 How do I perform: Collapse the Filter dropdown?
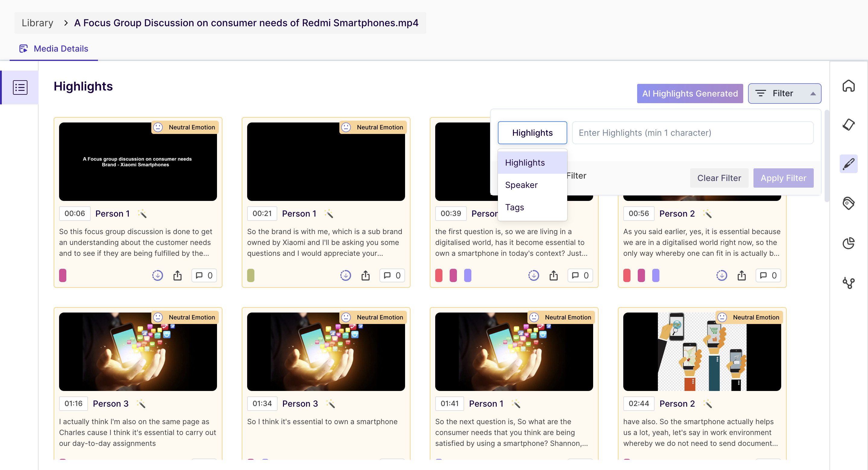coord(785,94)
